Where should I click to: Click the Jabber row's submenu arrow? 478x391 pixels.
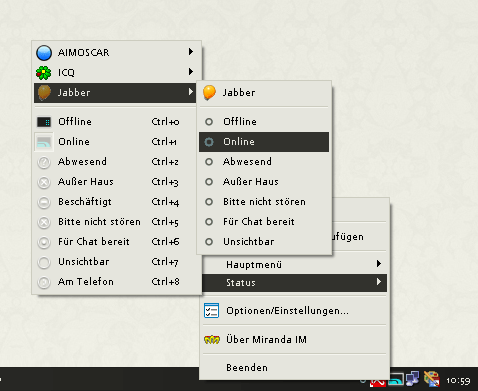tap(191, 92)
